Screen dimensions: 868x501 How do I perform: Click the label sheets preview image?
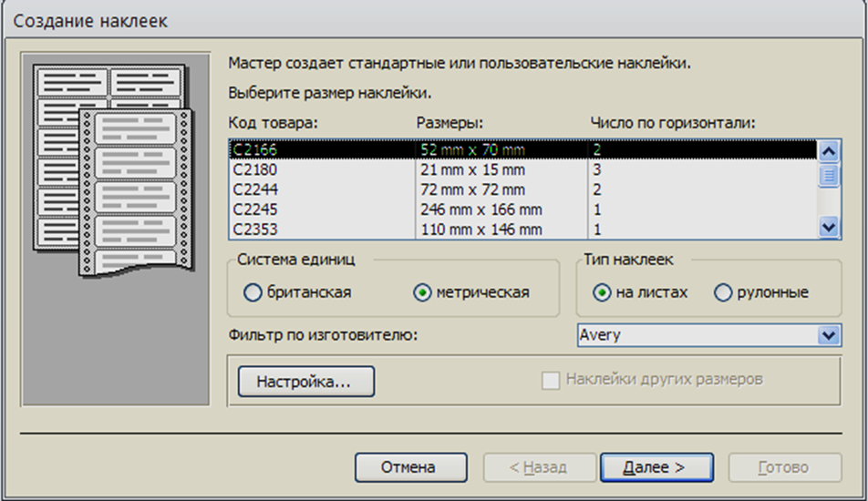tap(116, 230)
